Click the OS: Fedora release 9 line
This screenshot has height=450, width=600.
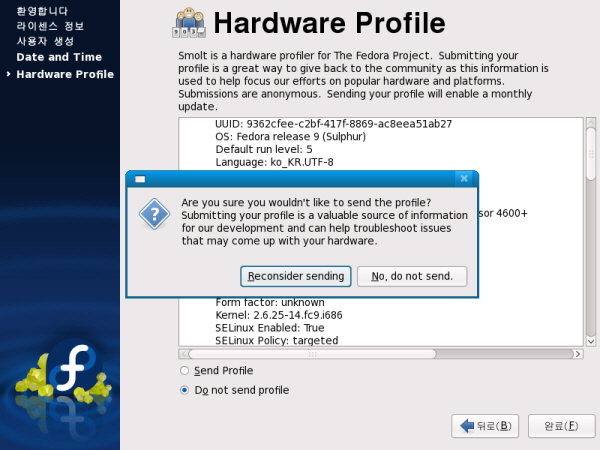(x=290, y=137)
